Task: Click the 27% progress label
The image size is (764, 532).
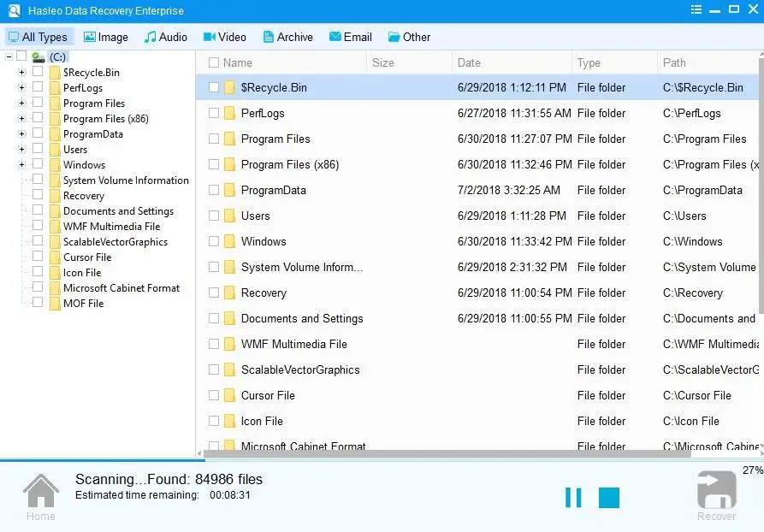Action: [x=753, y=470]
